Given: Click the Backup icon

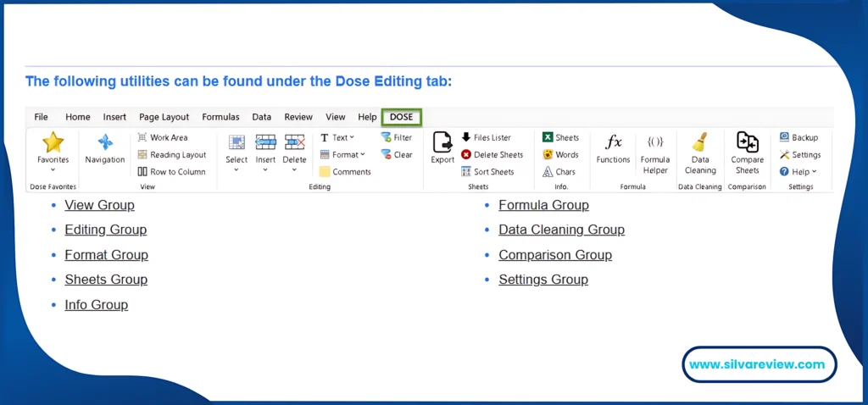Looking at the screenshot, I should tap(784, 137).
